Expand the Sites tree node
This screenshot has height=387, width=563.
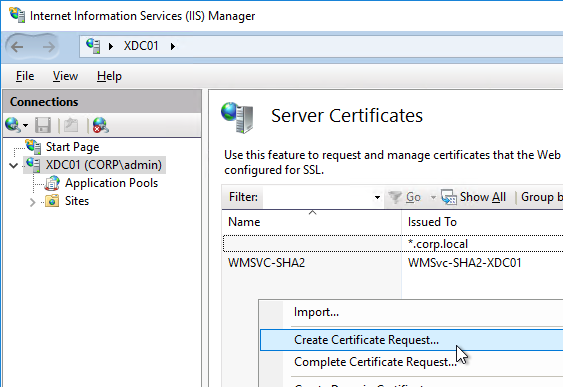[x=32, y=202]
